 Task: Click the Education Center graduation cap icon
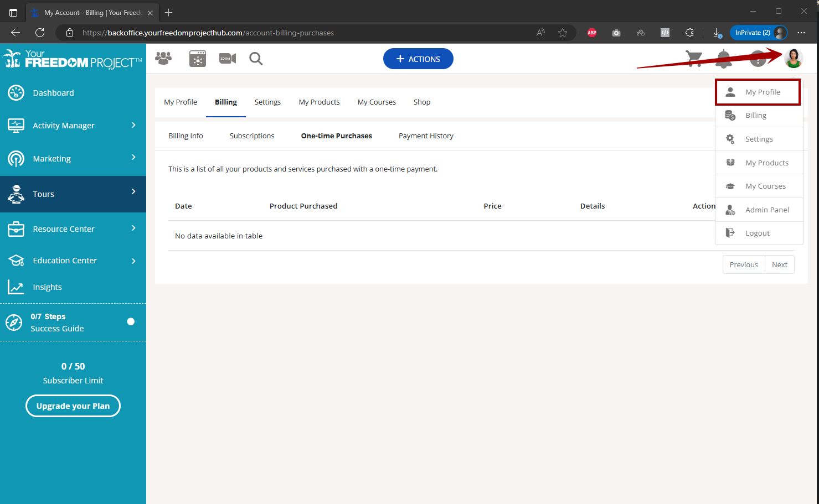point(16,261)
